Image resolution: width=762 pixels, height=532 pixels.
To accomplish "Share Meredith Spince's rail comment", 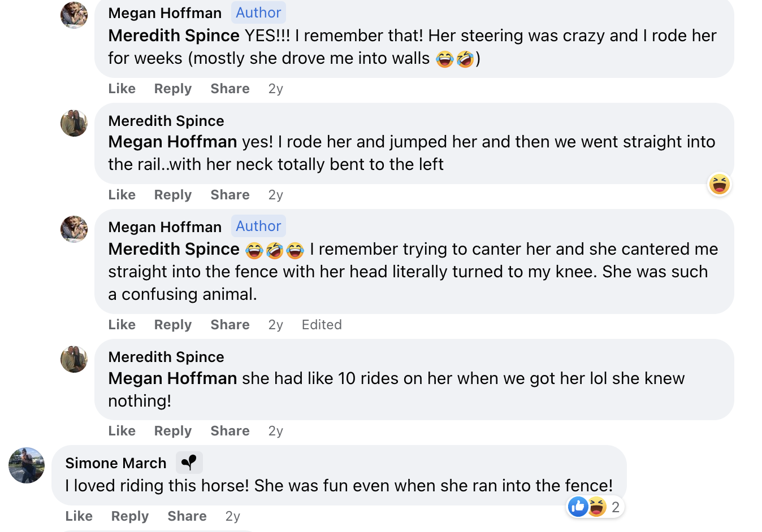I will click(x=230, y=195).
